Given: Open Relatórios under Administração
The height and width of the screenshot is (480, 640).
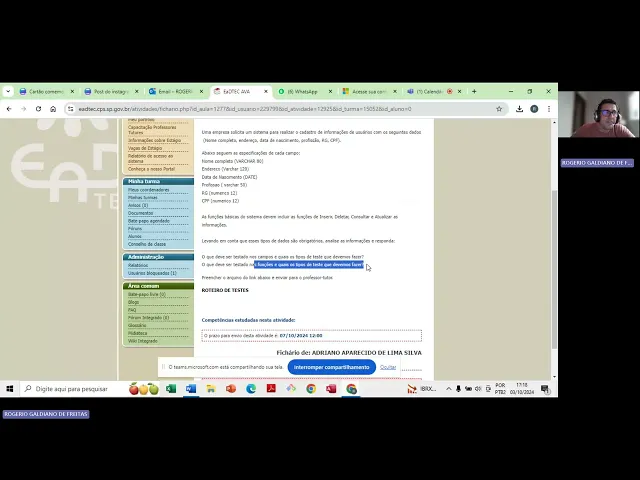Looking at the screenshot, I should click(138, 265).
